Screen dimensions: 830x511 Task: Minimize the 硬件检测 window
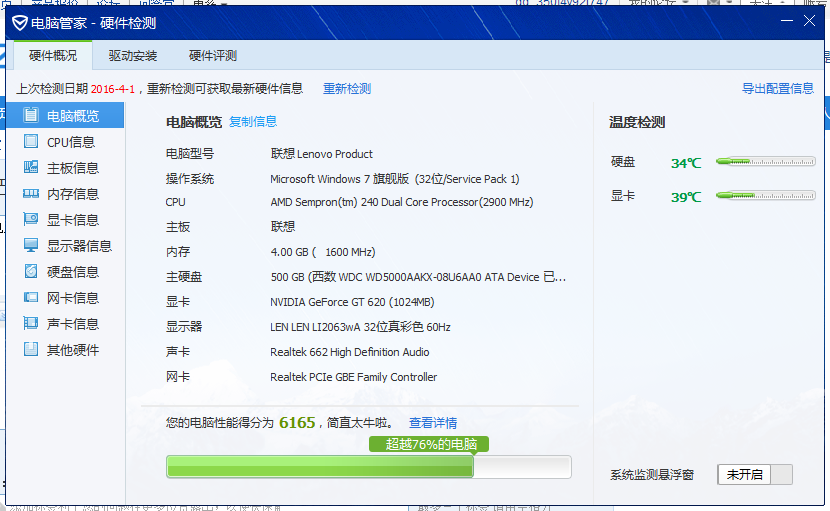pos(787,21)
